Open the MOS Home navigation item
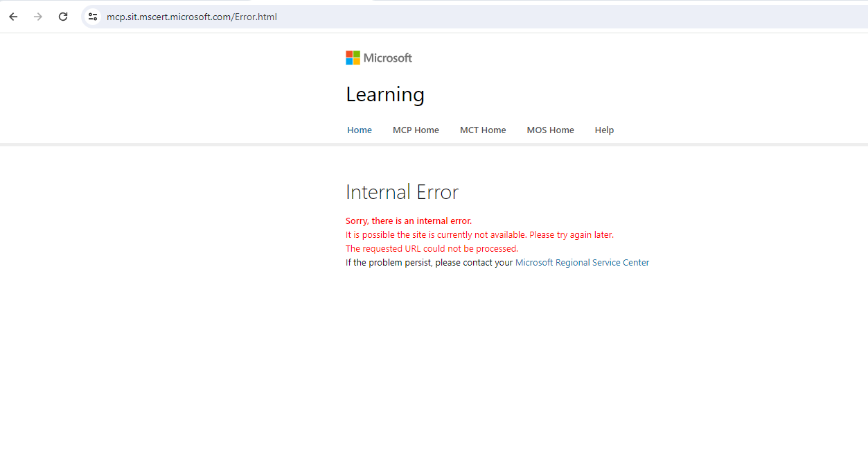 click(550, 130)
